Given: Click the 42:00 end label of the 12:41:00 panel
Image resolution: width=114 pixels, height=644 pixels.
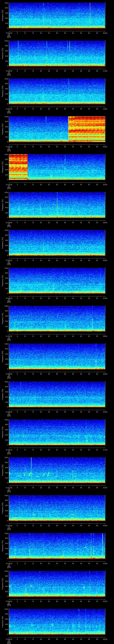Looking at the screenshot, I should pyautogui.click(x=105, y=487).
